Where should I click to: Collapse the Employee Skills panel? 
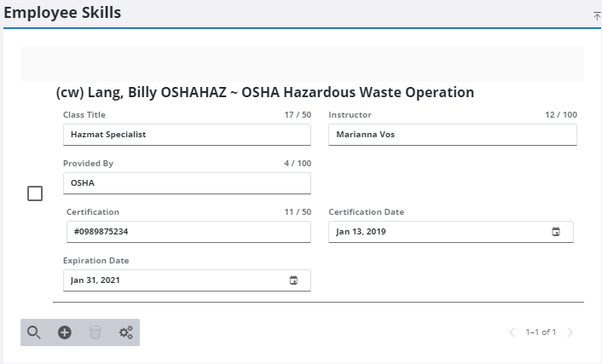(597, 15)
